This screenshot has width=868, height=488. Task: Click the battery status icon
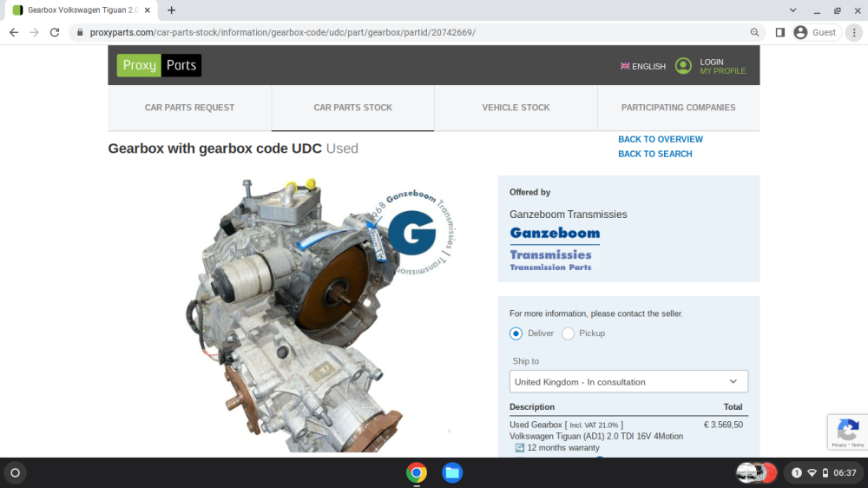825,472
